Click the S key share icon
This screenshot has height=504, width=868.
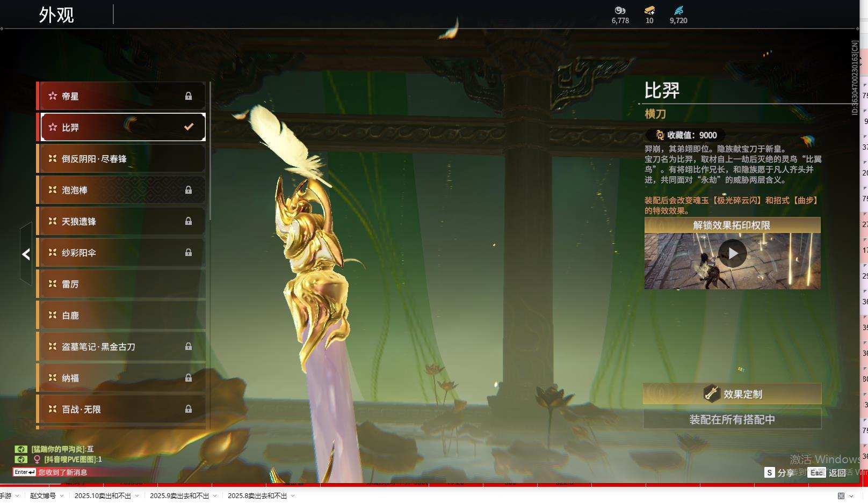click(x=769, y=472)
